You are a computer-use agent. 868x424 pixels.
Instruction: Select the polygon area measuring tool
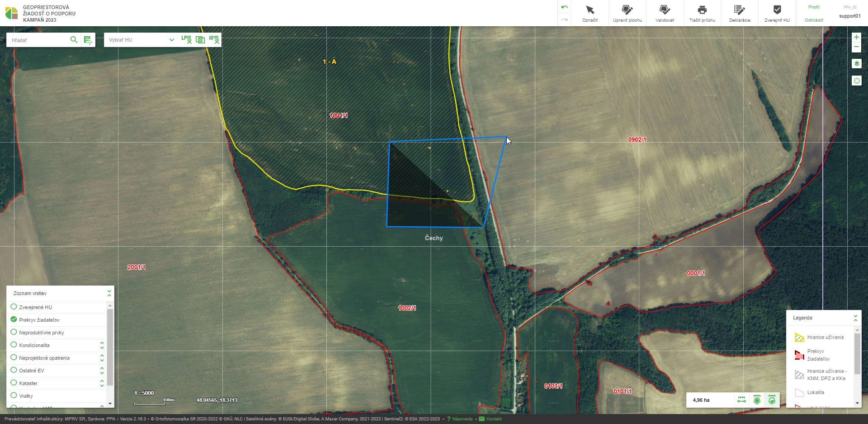pyautogui.click(x=757, y=400)
